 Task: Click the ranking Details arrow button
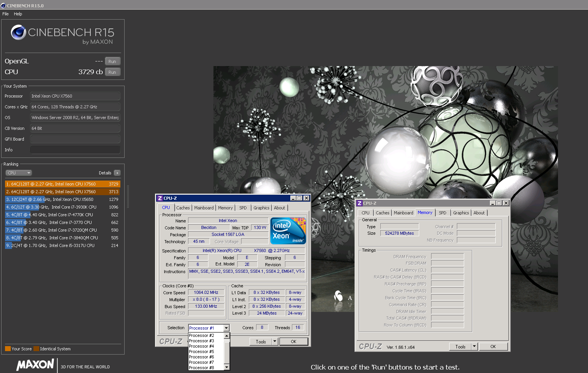coord(117,173)
